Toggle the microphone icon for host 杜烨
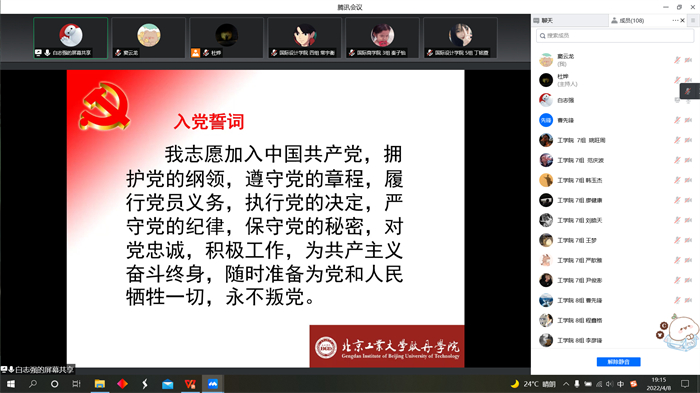The image size is (700, 393). tap(677, 80)
